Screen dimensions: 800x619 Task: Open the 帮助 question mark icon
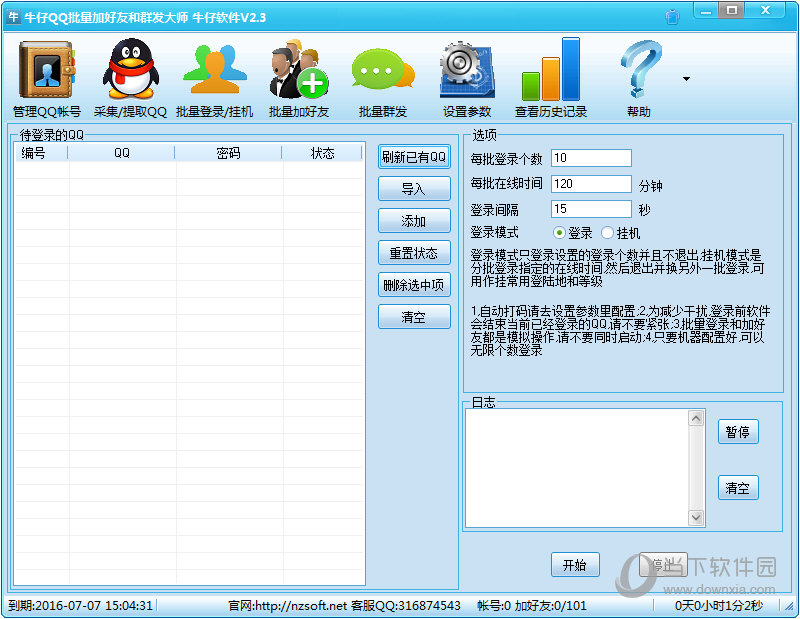pos(640,69)
